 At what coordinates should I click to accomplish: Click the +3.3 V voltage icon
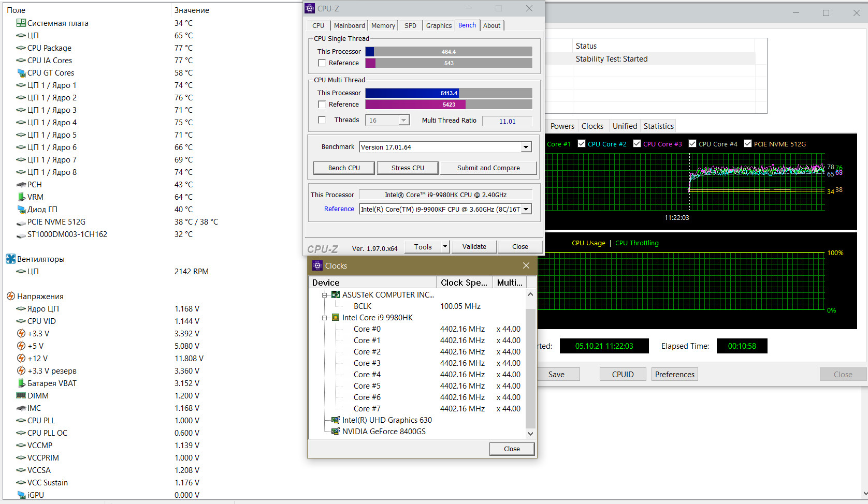[21, 333]
